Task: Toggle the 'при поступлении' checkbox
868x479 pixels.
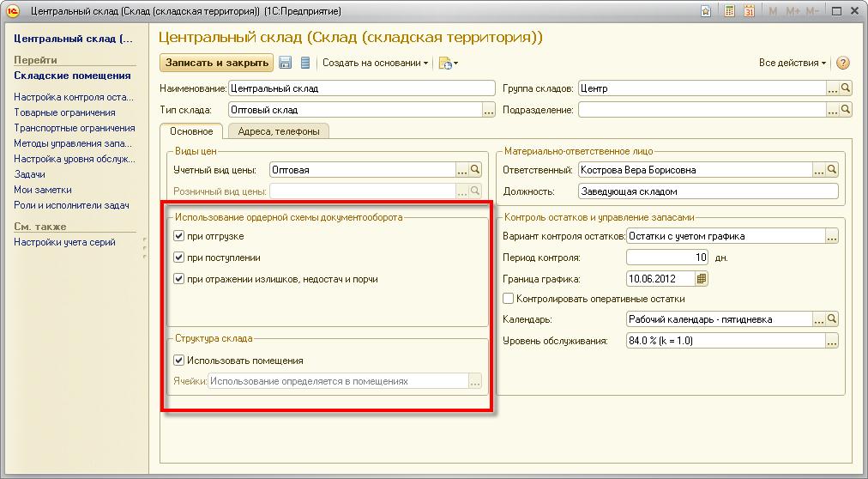Action: click(x=179, y=258)
